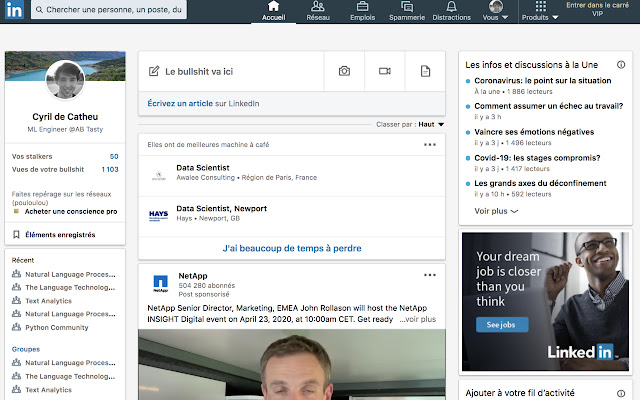
Task: Attach a document with the page icon
Action: pos(425,71)
